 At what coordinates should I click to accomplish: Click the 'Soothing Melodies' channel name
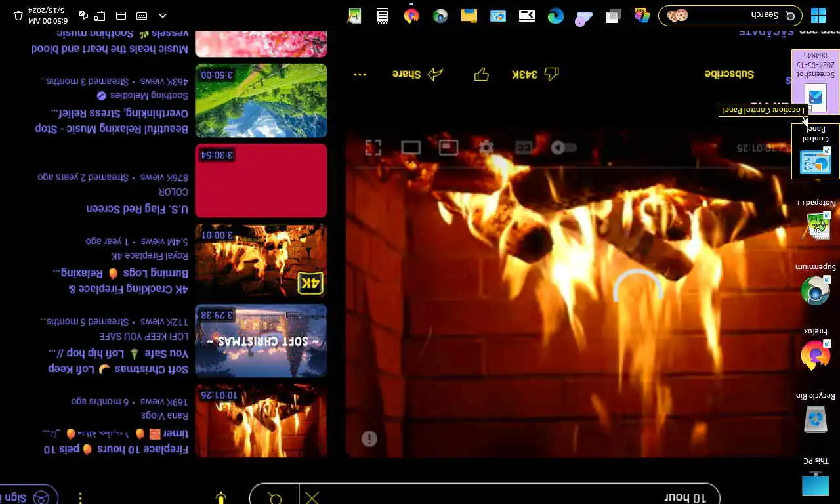coord(150,96)
